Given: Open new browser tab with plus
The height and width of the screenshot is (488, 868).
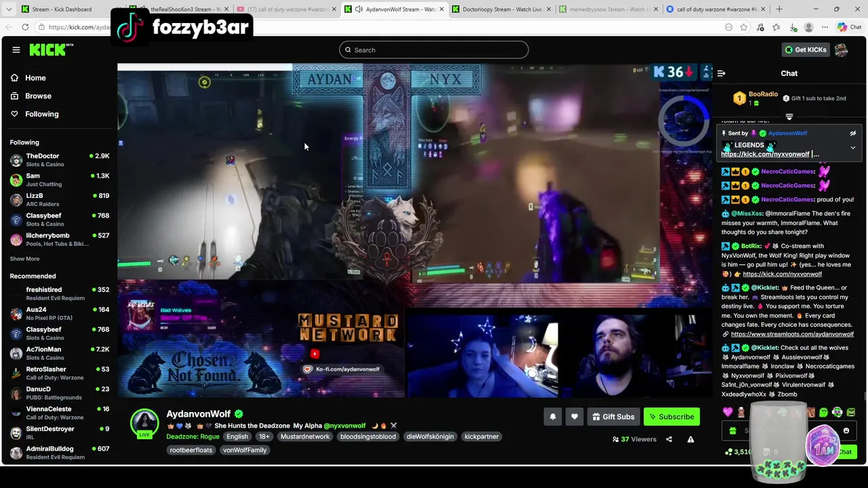Looking at the screenshot, I should point(778,9).
